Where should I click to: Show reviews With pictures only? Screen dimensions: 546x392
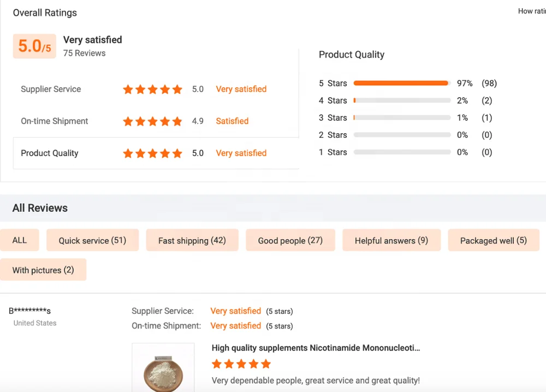pyautogui.click(x=43, y=270)
